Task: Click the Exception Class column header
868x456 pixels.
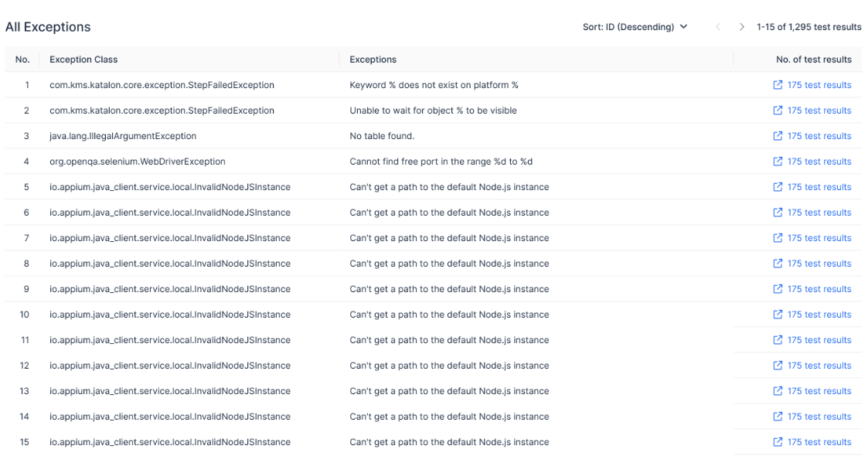Action: (83, 60)
